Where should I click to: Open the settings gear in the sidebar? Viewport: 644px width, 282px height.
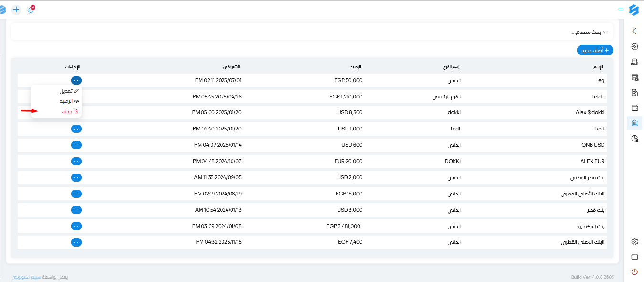click(x=634, y=241)
